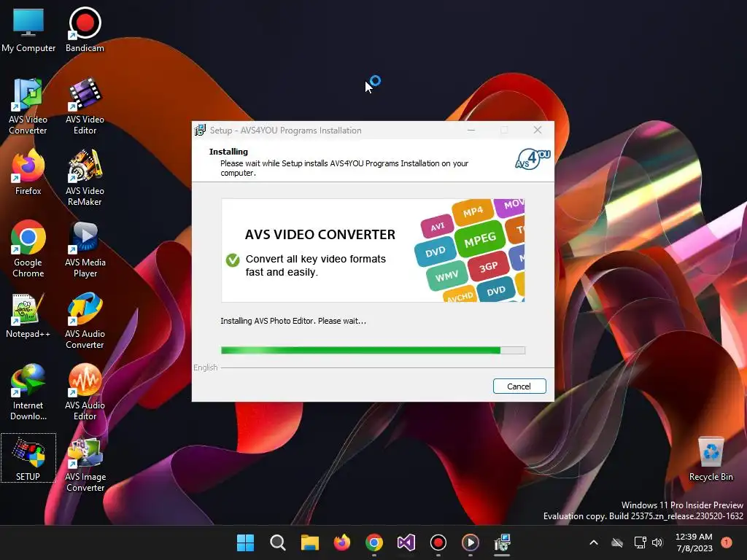Switch to Bandicam in the taskbar

pos(438,542)
